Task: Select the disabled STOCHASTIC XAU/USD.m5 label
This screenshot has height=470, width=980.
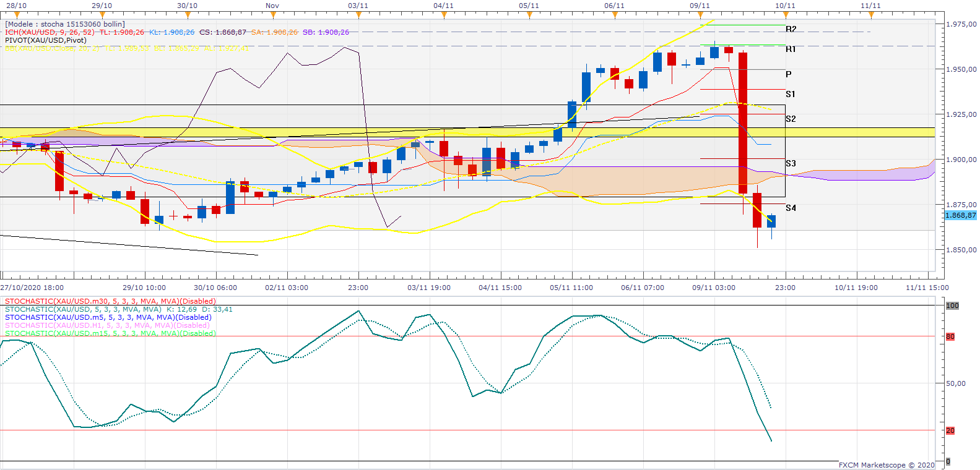Action: (108, 317)
